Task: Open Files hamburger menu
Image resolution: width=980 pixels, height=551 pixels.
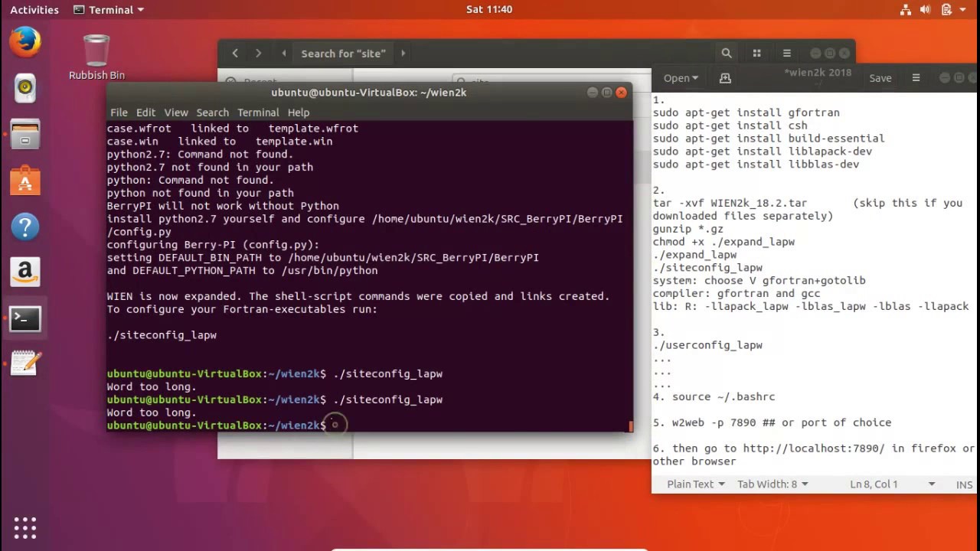Action: tap(786, 54)
